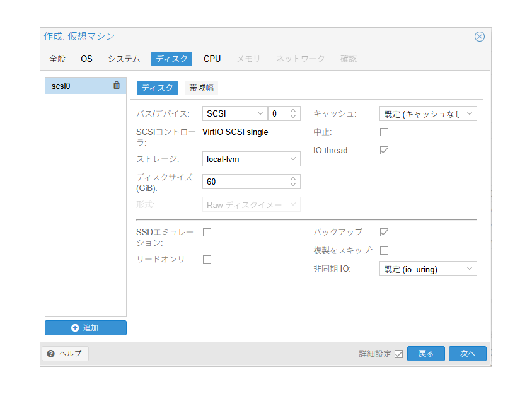Image resolution: width=532 pixels, height=394 pixels.
Task: Enable the リードオンリ checkbox
Action: 207,260
